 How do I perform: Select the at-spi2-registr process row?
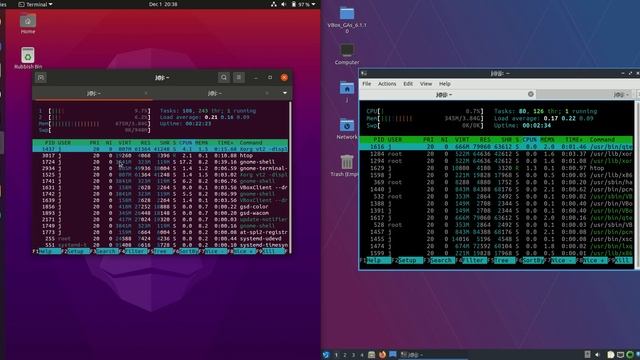(160, 232)
